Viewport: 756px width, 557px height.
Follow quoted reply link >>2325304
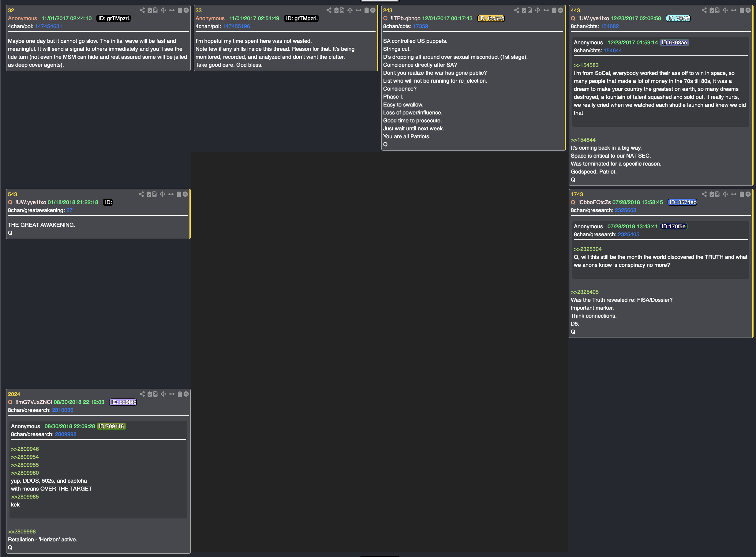(x=587, y=249)
